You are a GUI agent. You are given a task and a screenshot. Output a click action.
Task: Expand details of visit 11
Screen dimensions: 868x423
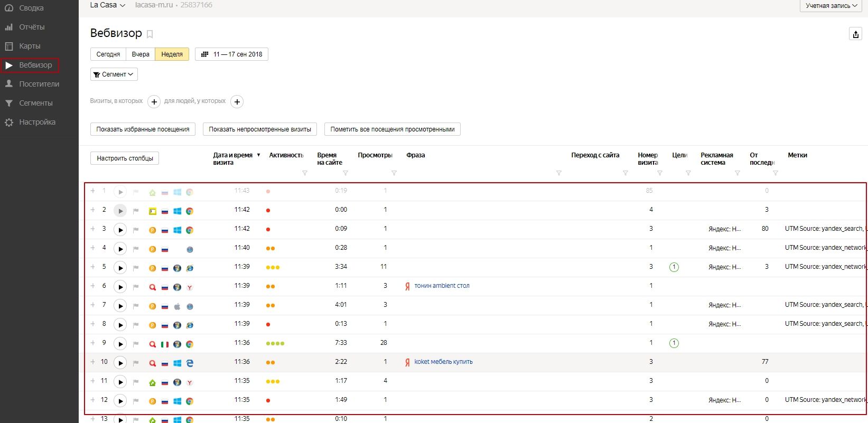pyautogui.click(x=93, y=381)
